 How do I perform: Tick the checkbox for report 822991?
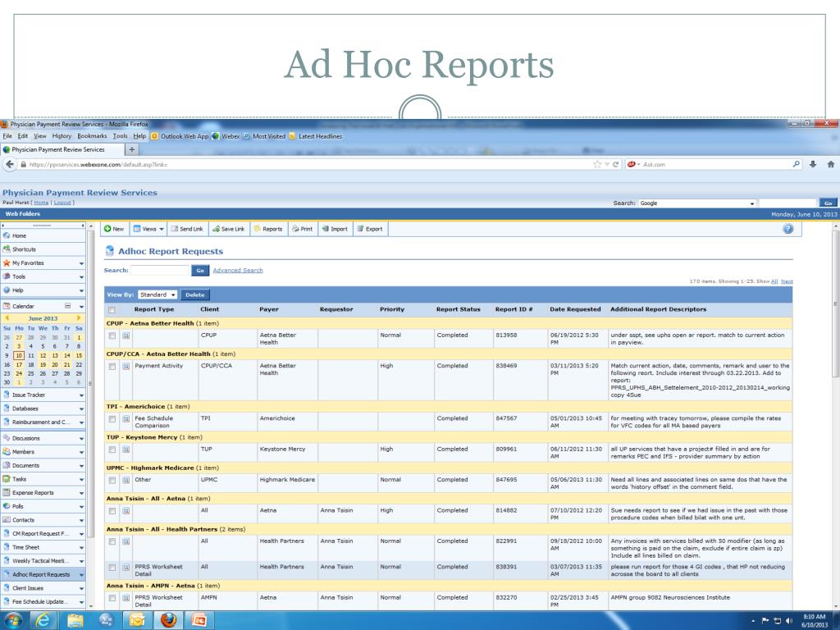tap(112, 541)
